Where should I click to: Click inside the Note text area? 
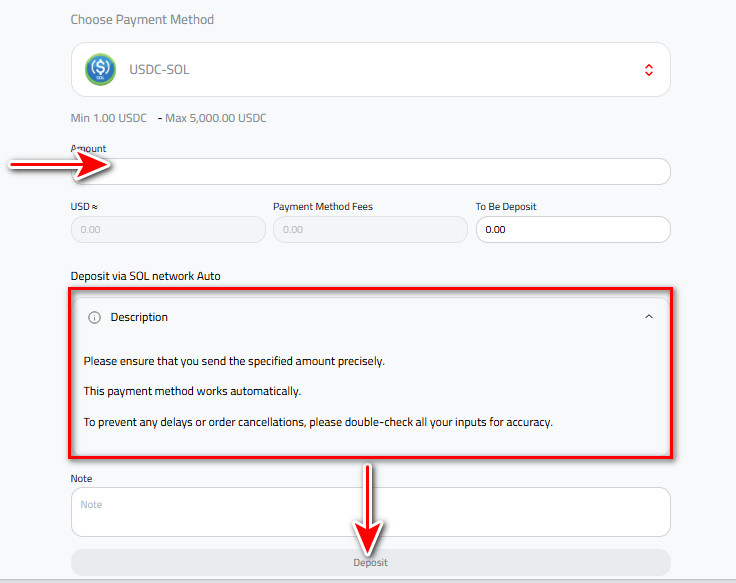(x=370, y=512)
